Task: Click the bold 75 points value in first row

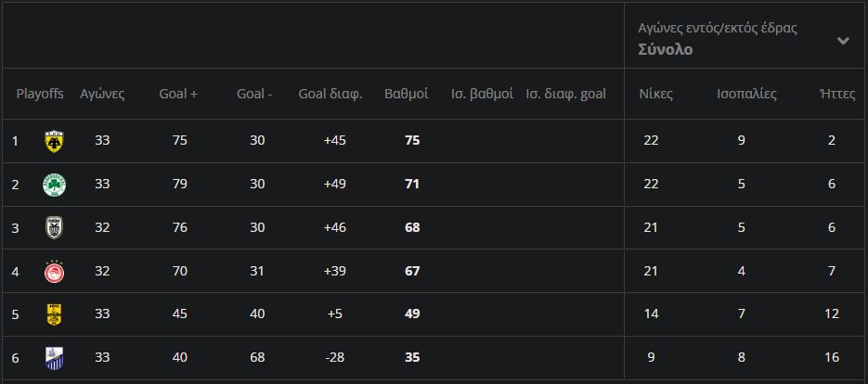Action: click(412, 141)
